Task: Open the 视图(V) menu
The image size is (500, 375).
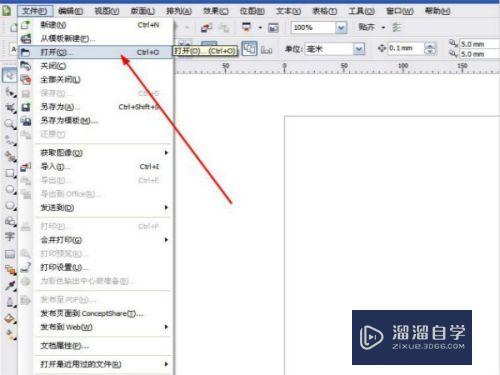Action: [107, 11]
